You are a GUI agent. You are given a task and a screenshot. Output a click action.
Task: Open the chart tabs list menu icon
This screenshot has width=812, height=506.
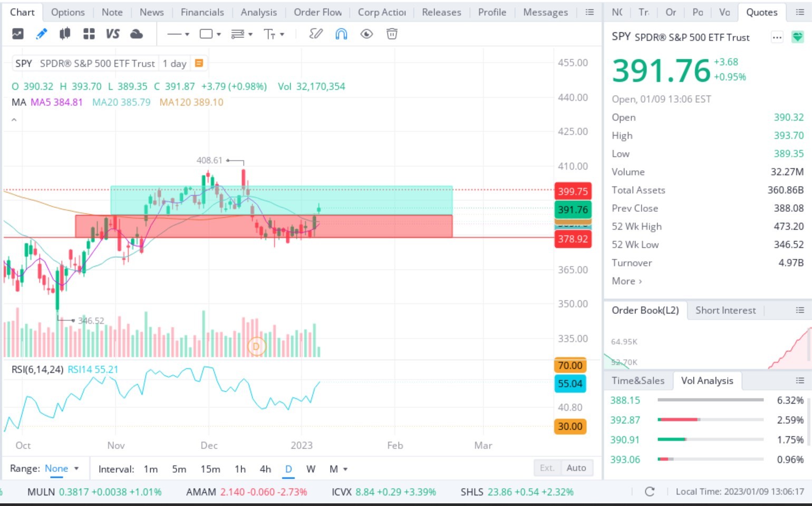point(589,12)
